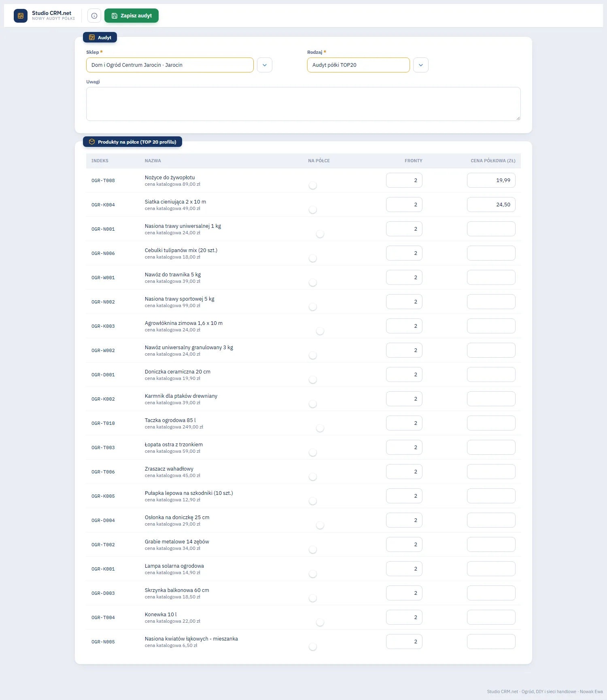Click the CENA PÓŁKOWA (ZŁ) column header
This screenshot has height=700, width=607.
[493, 161]
